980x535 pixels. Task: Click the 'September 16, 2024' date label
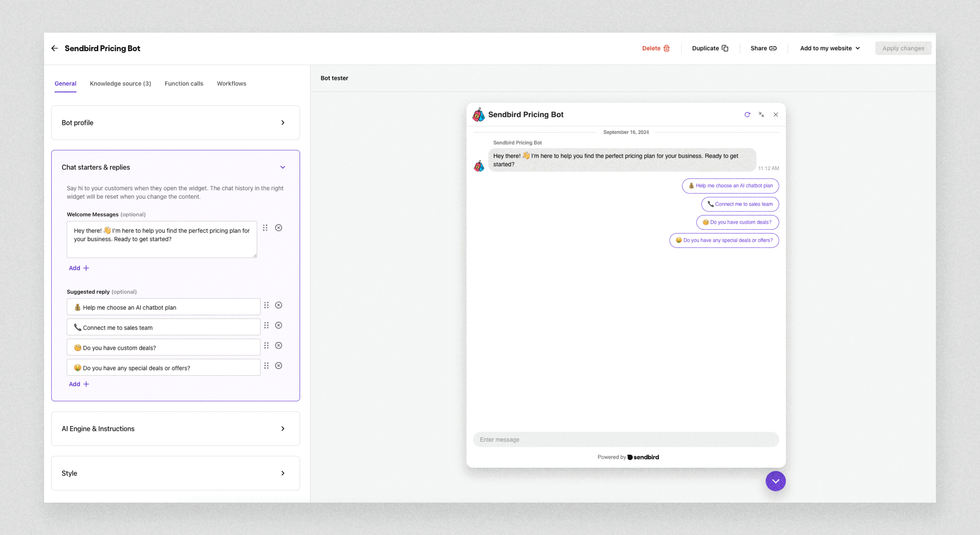626,132
